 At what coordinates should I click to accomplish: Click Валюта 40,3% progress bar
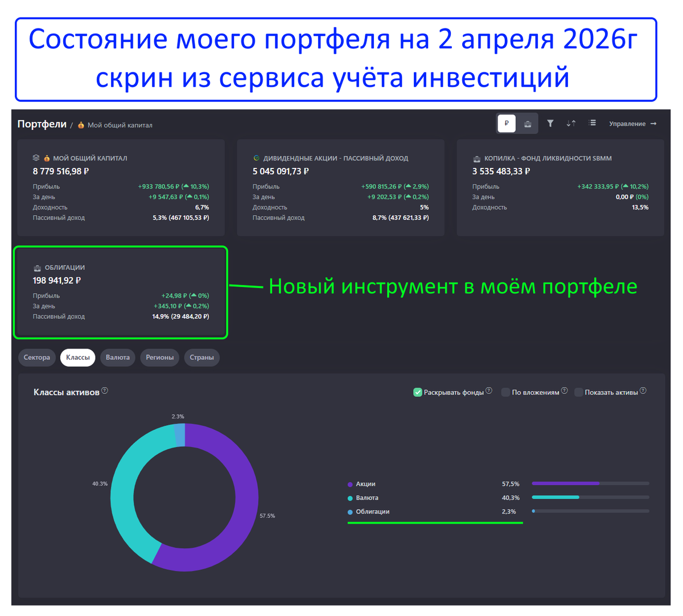590,497
